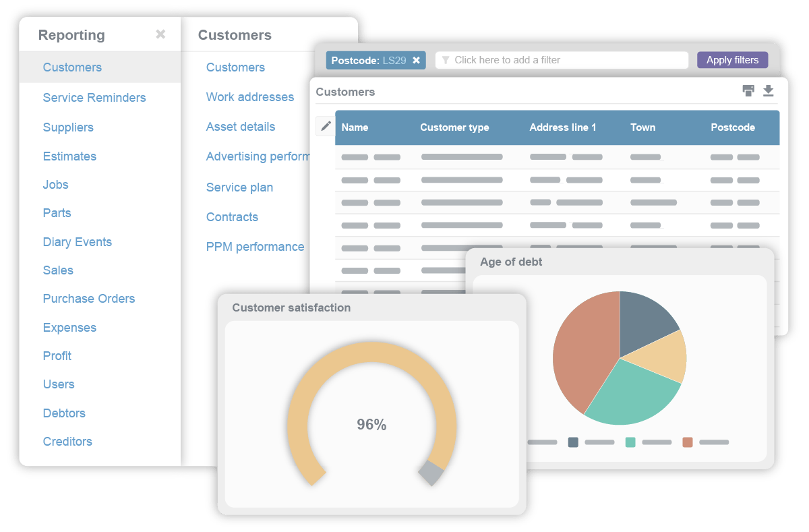
Task: Open the PPM performance report
Action: point(255,246)
